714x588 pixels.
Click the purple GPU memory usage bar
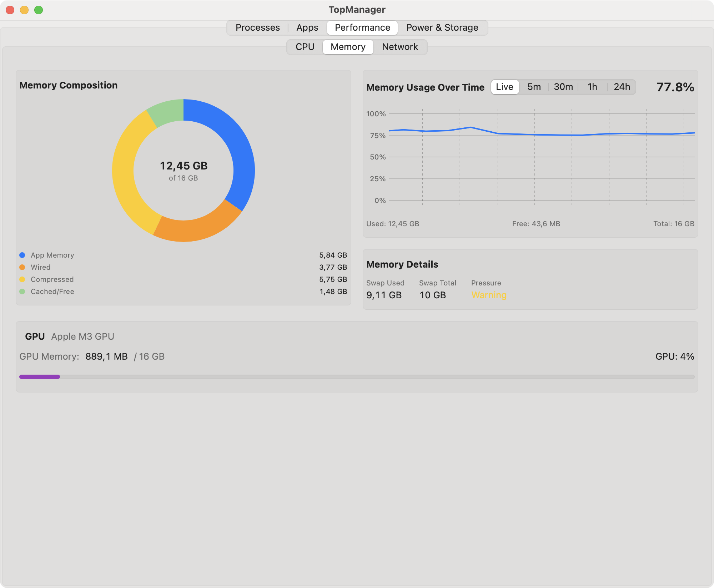click(40, 377)
